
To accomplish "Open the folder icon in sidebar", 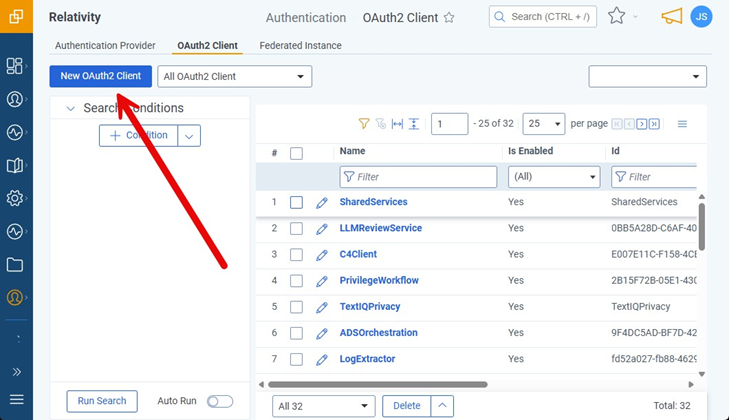I will 14,265.
